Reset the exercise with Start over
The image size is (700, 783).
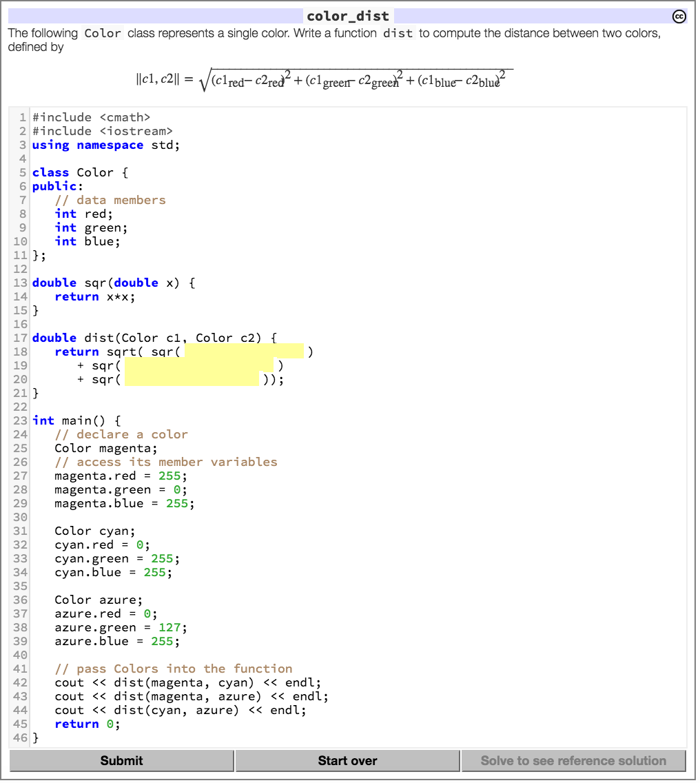(x=347, y=760)
